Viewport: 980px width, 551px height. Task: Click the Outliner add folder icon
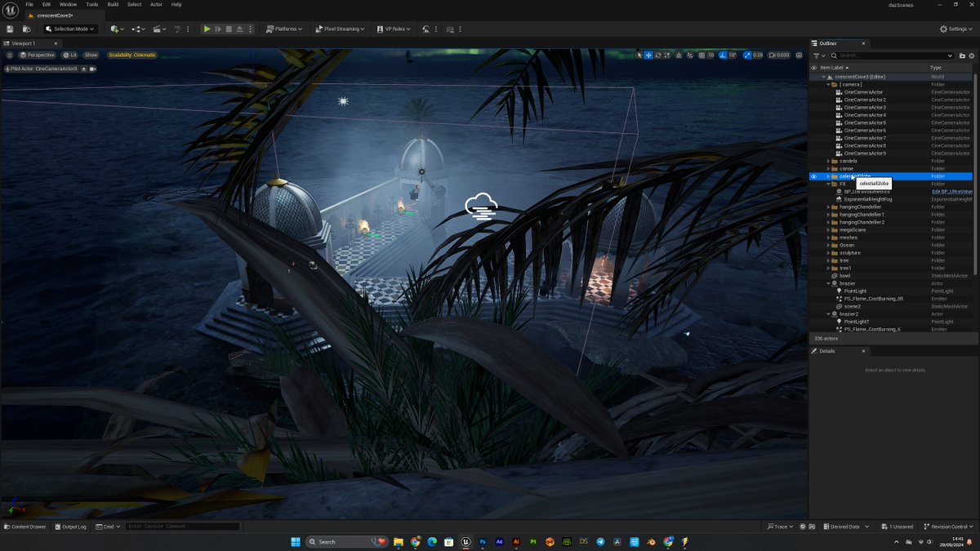click(x=962, y=56)
